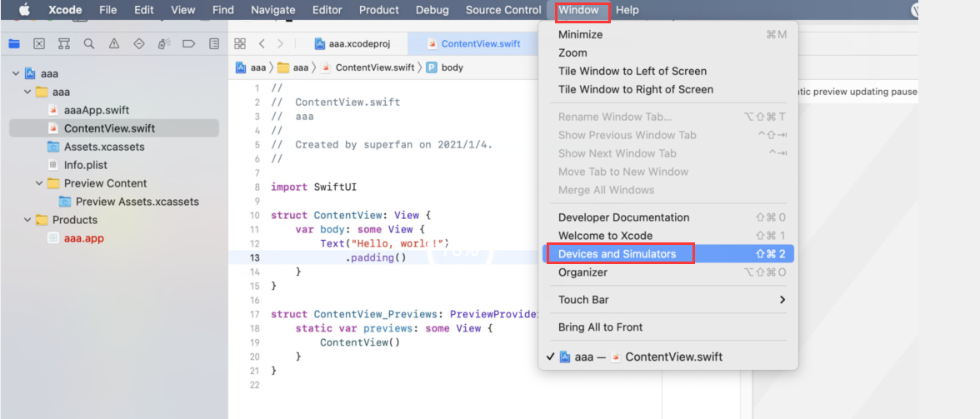
Task: Collapse the aaa folder group
Action: point(27,92)
